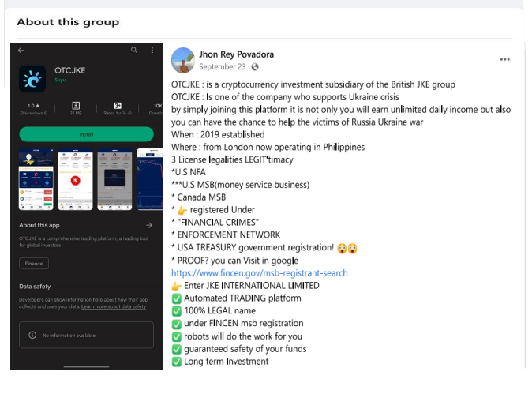Click the 'Automated TRADING platform' line
The height and width of the screenshot is (394, 532).
[237, 298]
